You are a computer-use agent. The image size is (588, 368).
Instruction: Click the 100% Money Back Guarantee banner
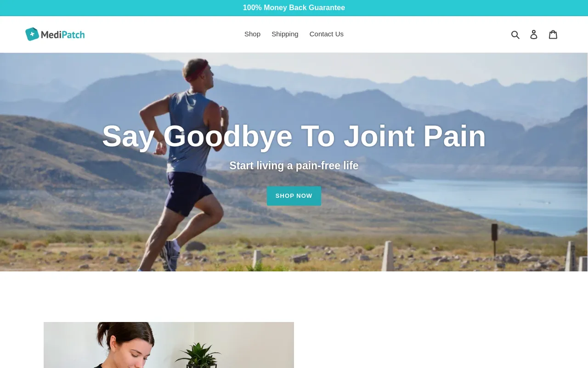pos(294,8)
